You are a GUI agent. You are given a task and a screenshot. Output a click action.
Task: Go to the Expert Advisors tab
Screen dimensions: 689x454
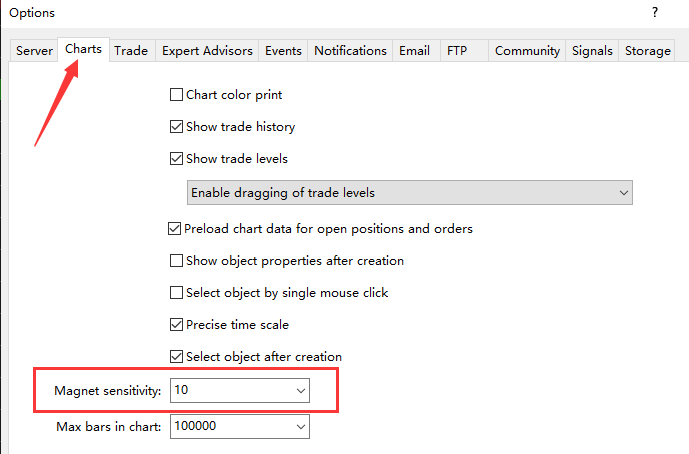(207, 51)
